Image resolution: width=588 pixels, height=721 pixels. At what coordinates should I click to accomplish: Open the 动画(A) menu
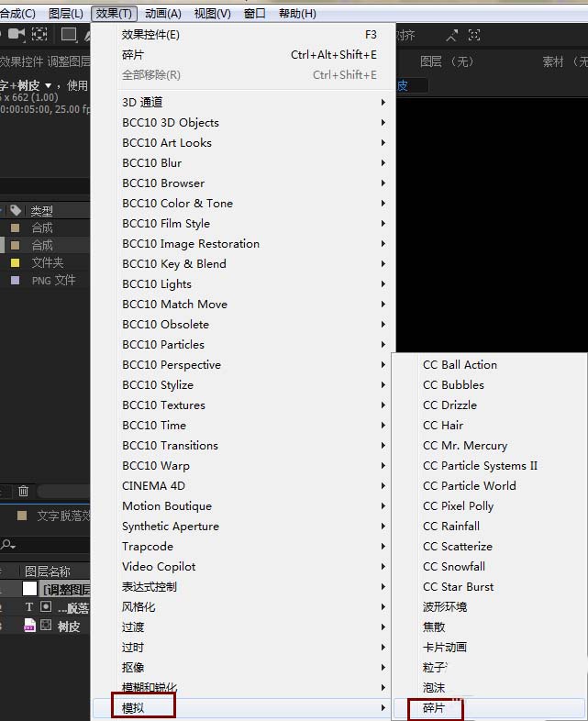click(x=162, y=14)
